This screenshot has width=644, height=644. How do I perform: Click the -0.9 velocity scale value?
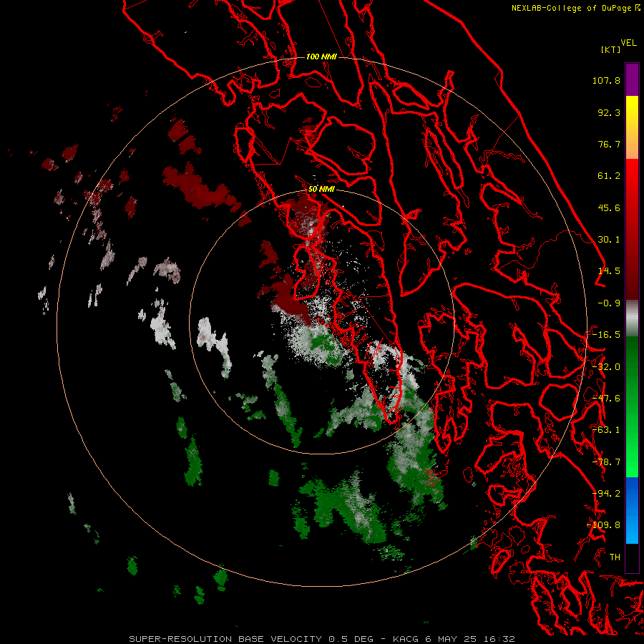click(609, 303)
